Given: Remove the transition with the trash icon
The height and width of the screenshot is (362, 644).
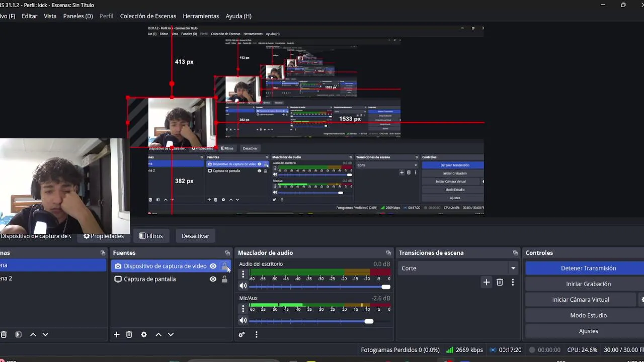Looking at the screenshot, I should pyautogui.click(x=500, y=282).
